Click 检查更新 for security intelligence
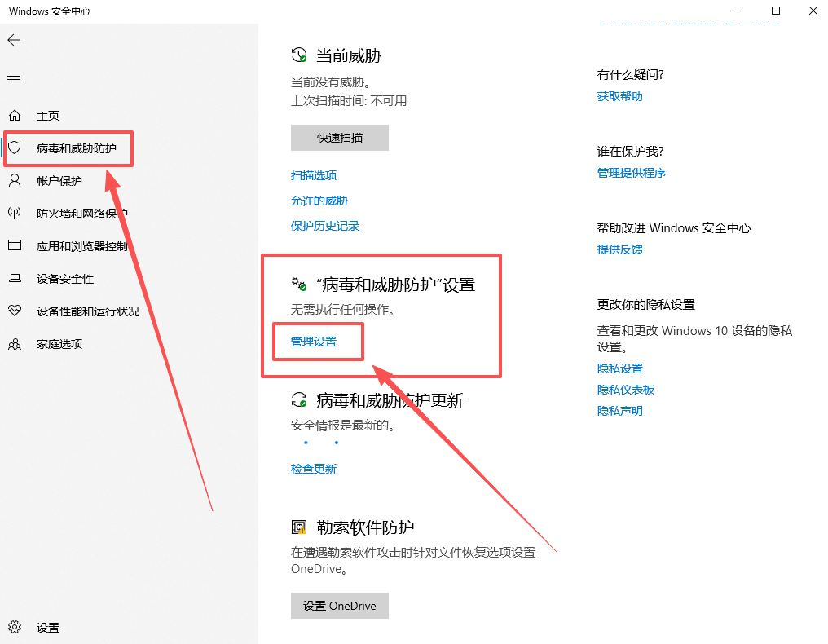Screen dimensions: 828x644 pyautogui.click(x=313, y=468)
